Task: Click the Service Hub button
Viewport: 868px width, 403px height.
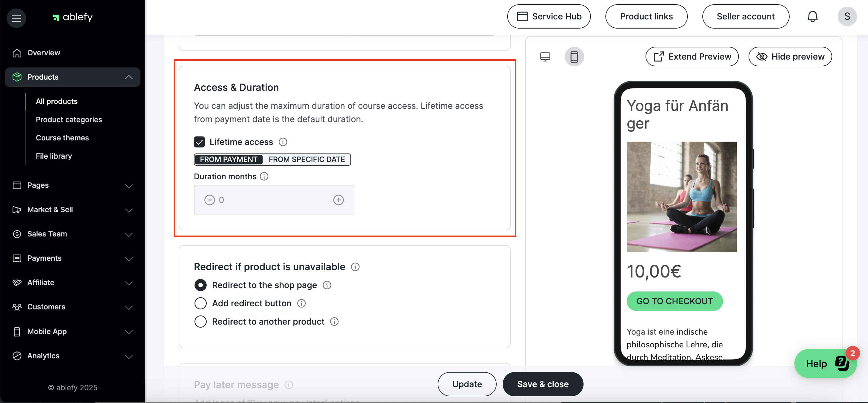Action: [549, 16]
